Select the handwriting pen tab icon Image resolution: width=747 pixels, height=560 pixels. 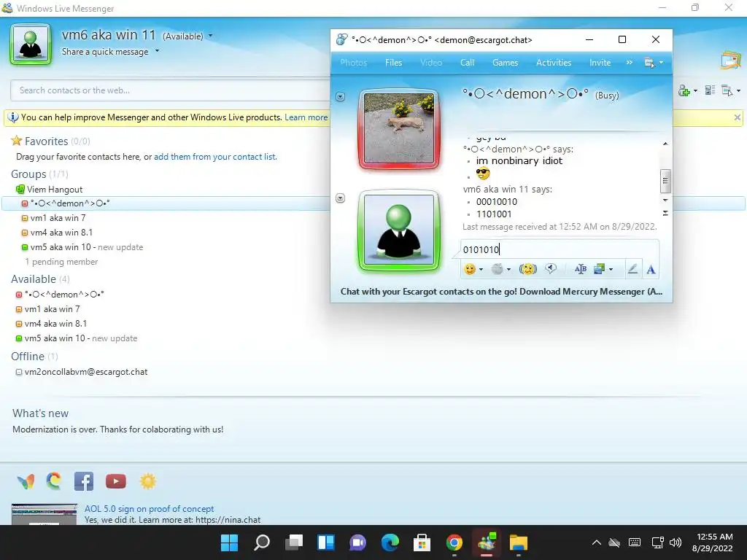click(632, 269)
